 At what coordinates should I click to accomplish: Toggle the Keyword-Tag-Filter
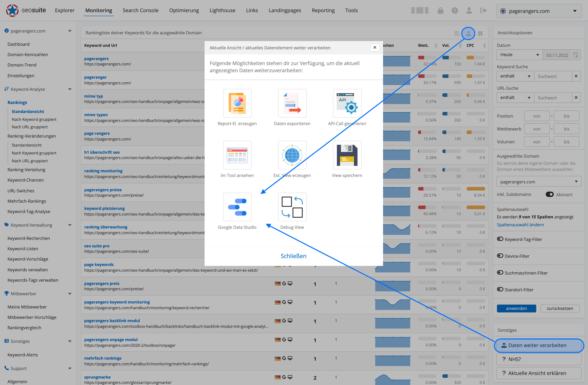(500, 239)
